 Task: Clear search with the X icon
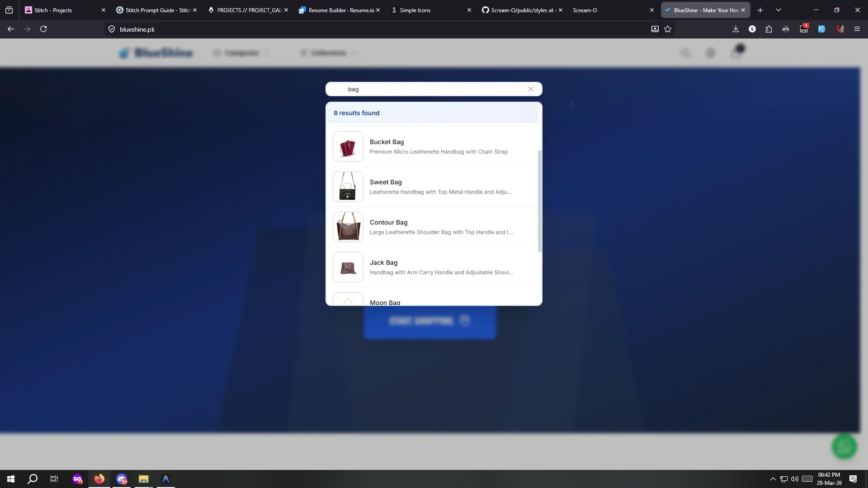click(531, 89)
